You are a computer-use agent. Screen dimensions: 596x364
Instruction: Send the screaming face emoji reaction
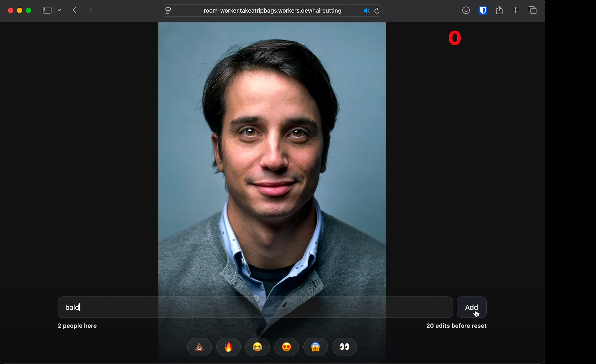315,347
